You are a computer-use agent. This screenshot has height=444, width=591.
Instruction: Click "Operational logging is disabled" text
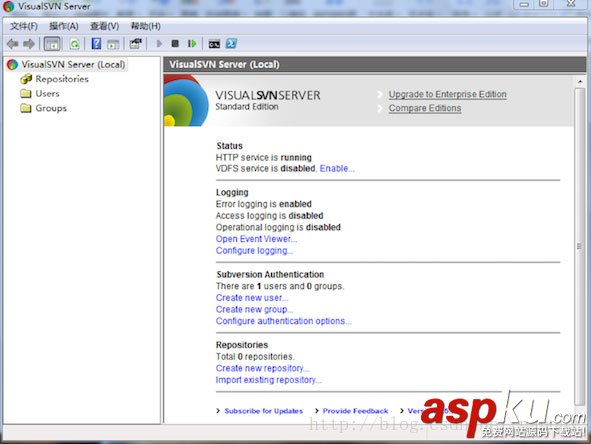point(278,227)
